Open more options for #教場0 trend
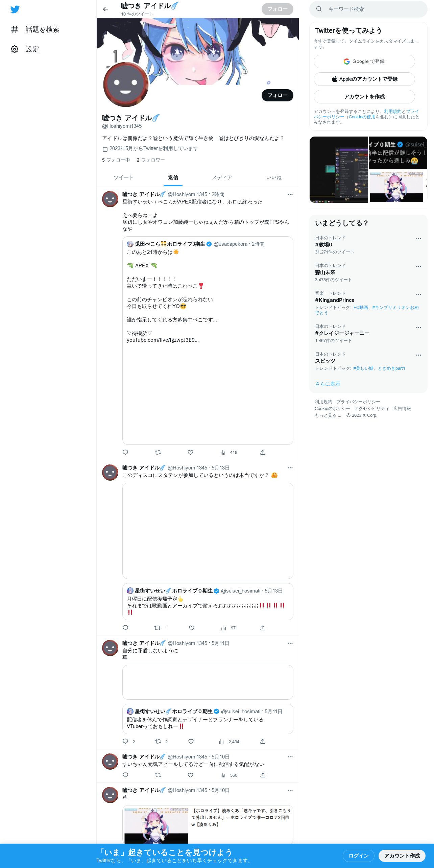 click(x=418, y=239)
